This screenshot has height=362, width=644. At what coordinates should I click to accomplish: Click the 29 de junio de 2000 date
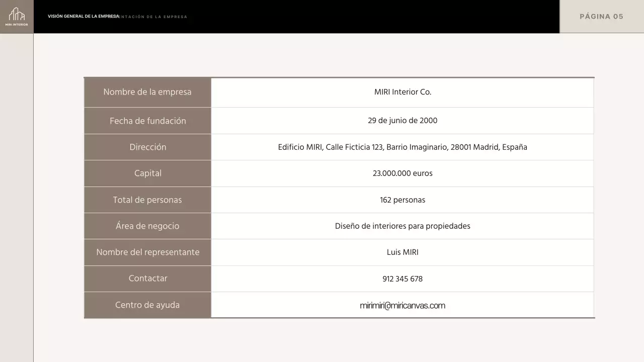click(x=403, y=121)
